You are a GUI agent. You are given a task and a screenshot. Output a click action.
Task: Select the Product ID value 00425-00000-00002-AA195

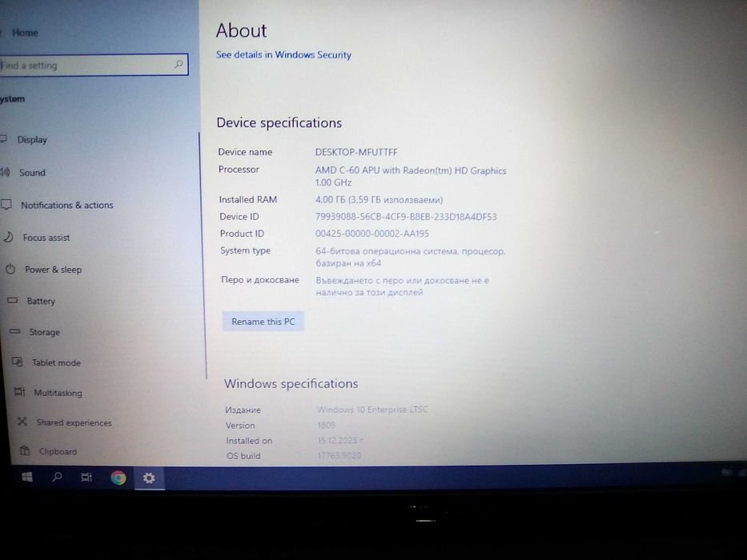click(x=372, y=234)
